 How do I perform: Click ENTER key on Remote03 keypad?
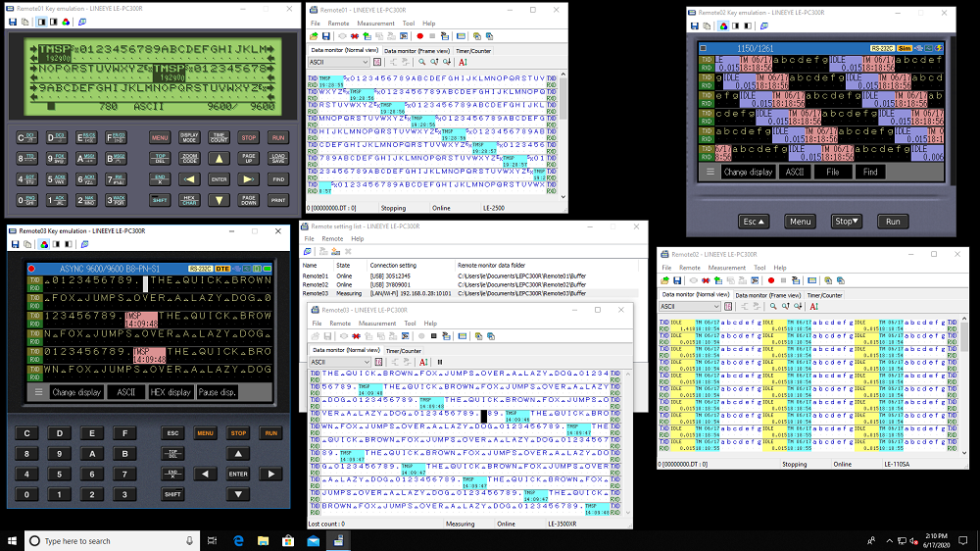point(238,475)
